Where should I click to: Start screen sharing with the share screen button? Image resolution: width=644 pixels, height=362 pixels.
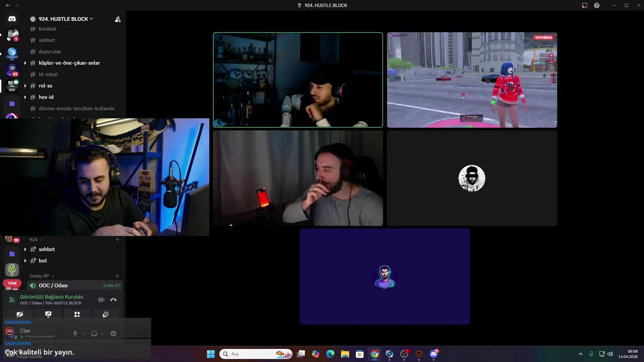(x=48, y=314)
